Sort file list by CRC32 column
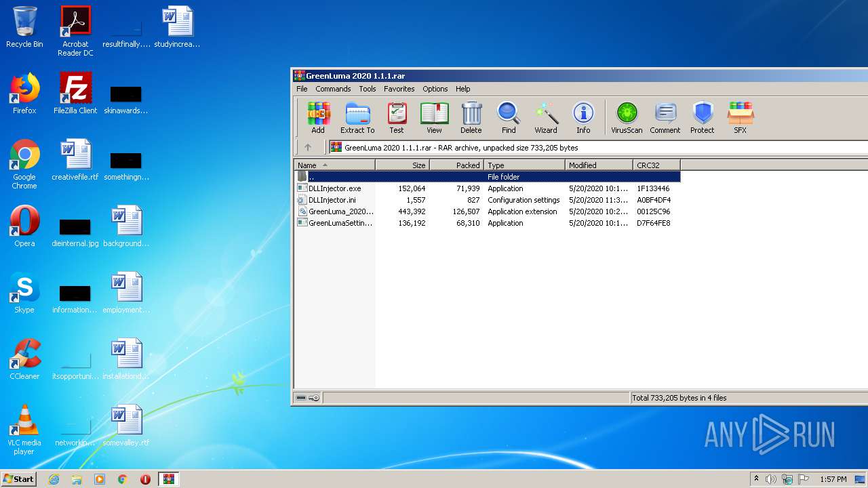The height and width of the screenshot is (488, 868). [657, 165]
